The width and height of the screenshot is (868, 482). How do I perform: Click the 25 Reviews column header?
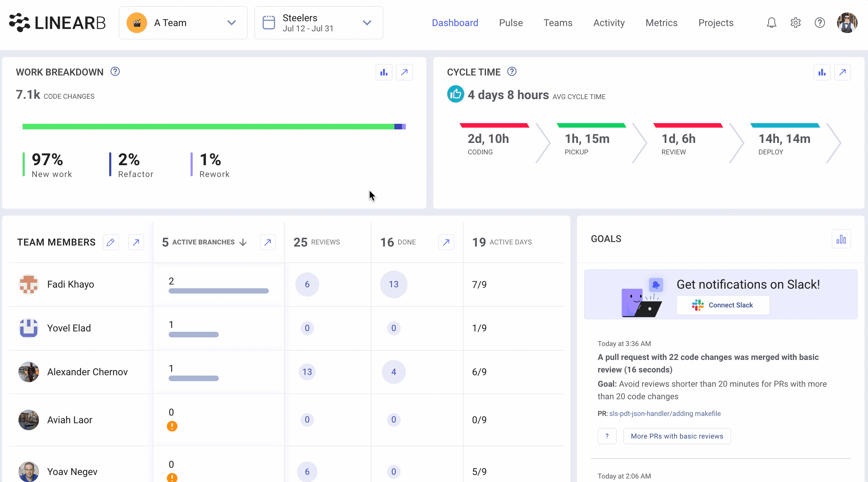[x=317, y=242]
